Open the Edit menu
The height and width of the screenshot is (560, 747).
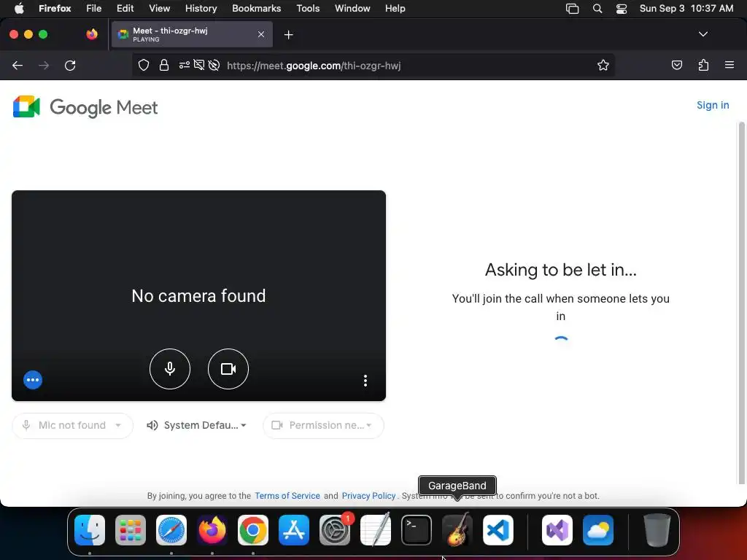(125, 9)
